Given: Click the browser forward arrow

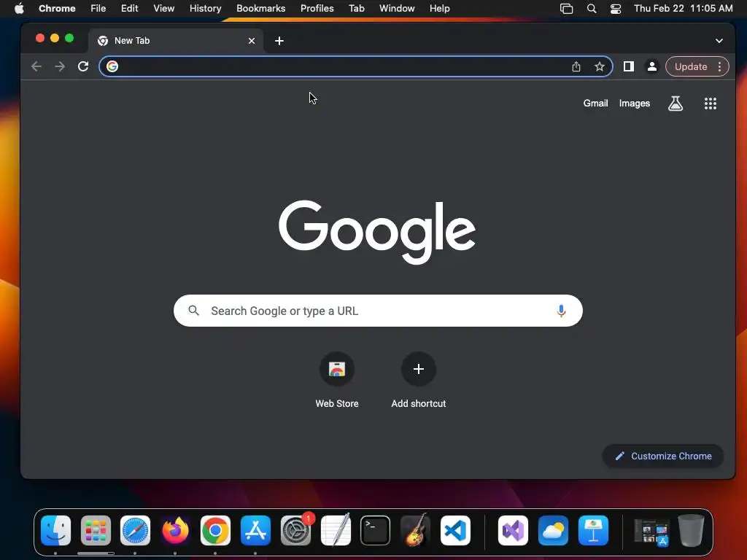Looking at the screenshot, I should (x=60, y=66).
